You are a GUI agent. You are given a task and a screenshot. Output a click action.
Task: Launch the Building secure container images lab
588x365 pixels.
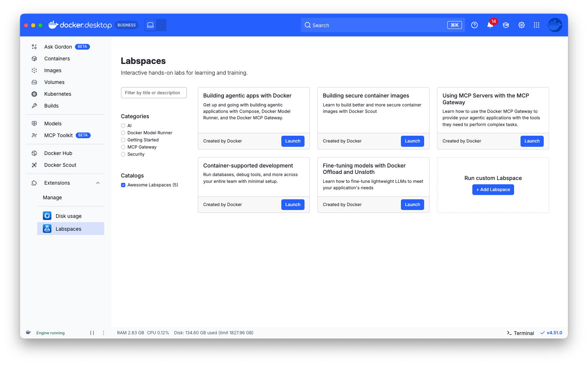pos(412,141)
